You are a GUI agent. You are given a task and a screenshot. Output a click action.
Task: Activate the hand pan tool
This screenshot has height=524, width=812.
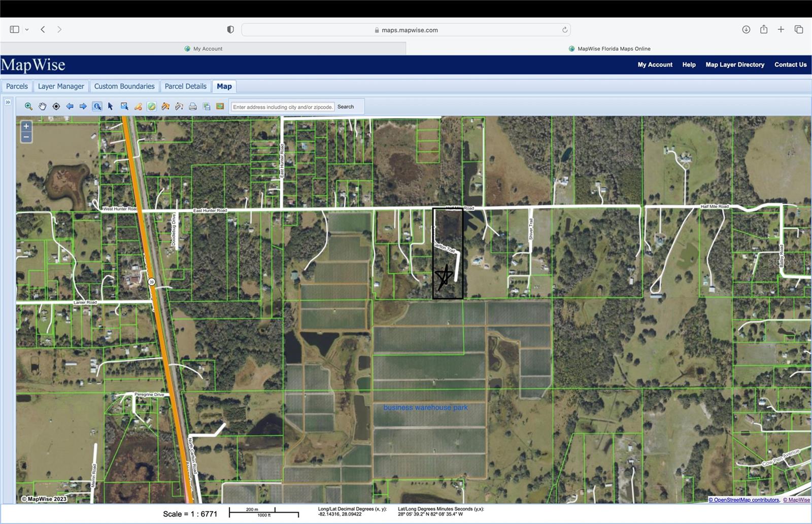pyautogui.click(x=43, y=107)
